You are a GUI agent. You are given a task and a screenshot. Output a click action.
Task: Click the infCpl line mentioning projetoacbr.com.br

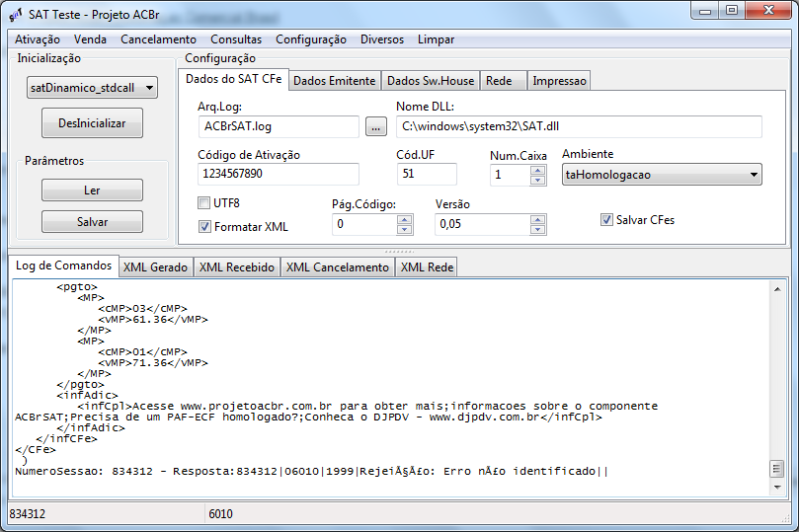(367, 407)
